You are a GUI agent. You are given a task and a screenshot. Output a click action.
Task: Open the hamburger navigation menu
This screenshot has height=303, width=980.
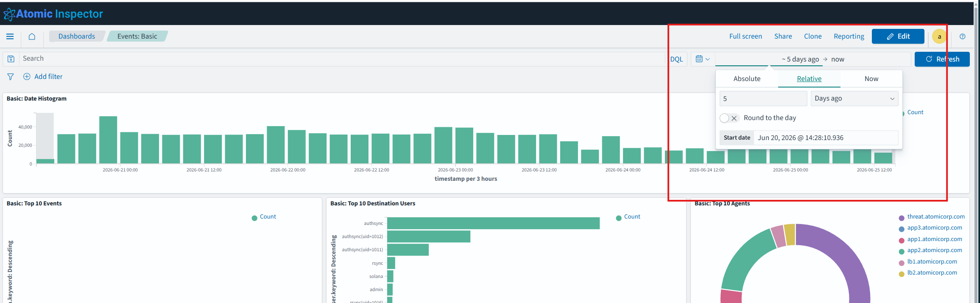10,36
